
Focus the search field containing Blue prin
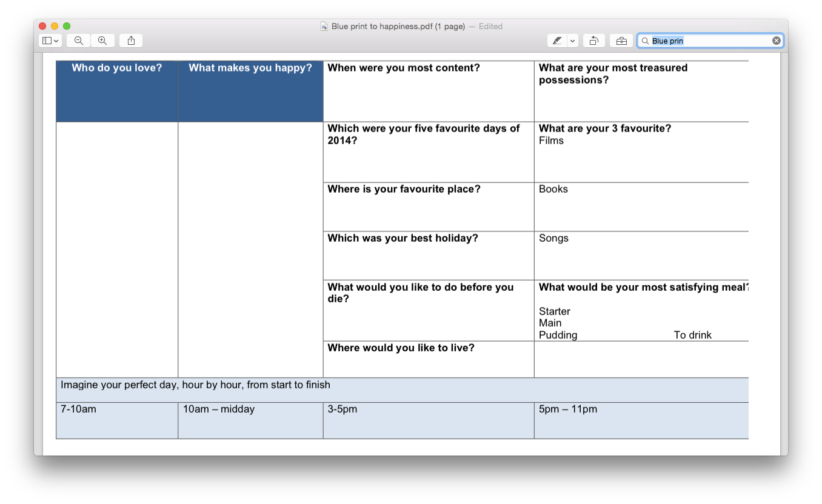tap(710, 41)
